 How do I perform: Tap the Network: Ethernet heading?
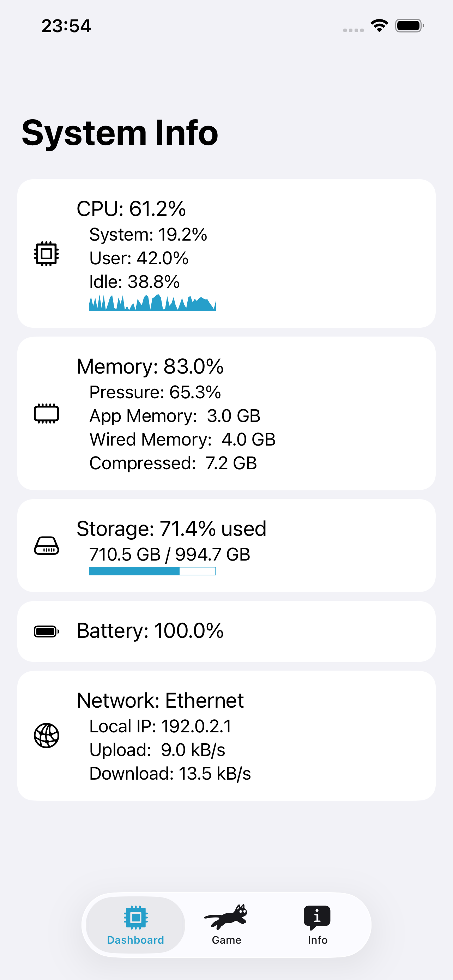point(160,700)
